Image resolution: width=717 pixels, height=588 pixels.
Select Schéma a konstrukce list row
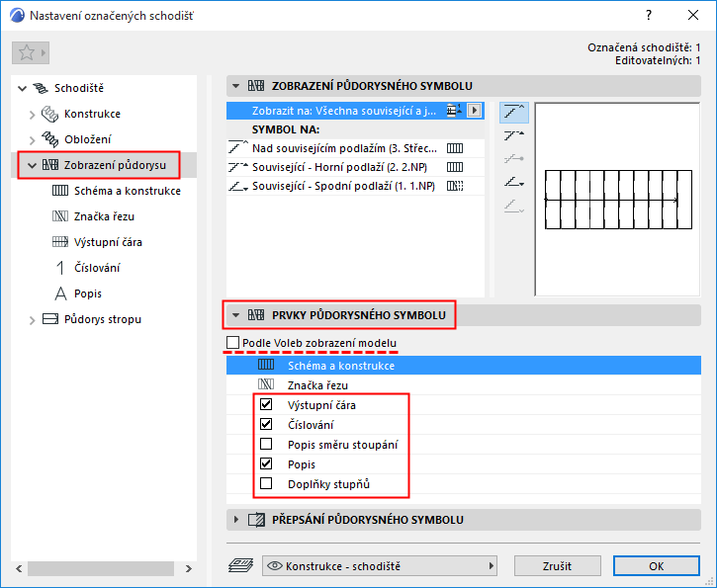click(464, 366)
